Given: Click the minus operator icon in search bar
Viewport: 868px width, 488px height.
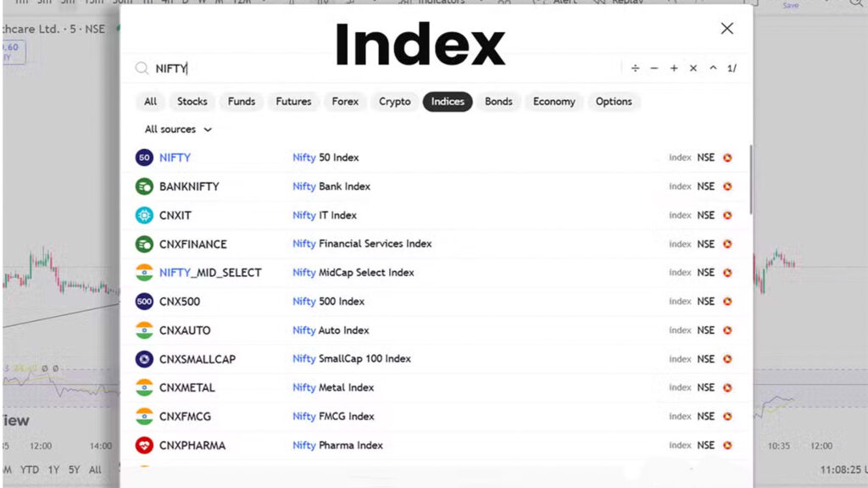Looking at the screenshot, I should 654,68.
